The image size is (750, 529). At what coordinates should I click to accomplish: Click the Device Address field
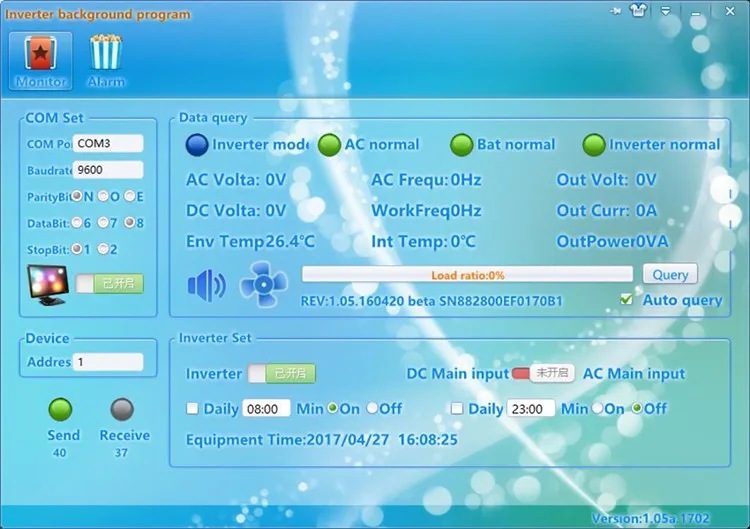(108, 362)
